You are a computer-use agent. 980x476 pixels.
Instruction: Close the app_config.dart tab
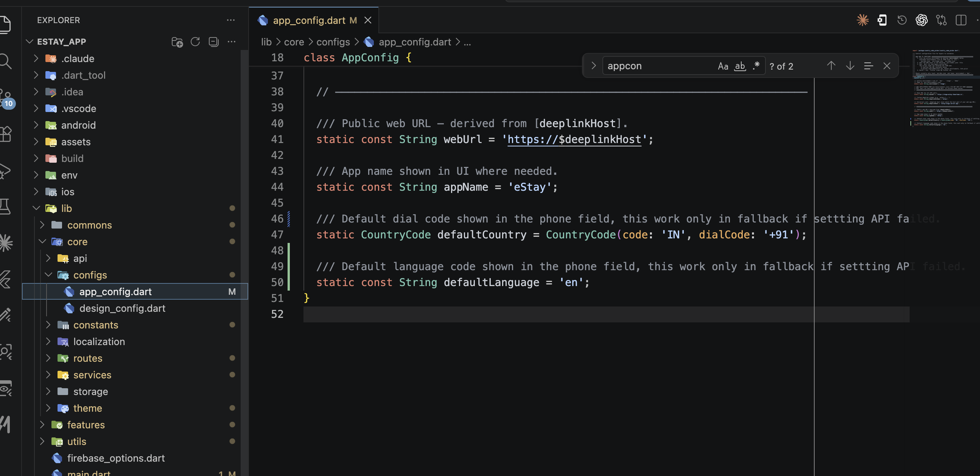(x=367, y=20)
